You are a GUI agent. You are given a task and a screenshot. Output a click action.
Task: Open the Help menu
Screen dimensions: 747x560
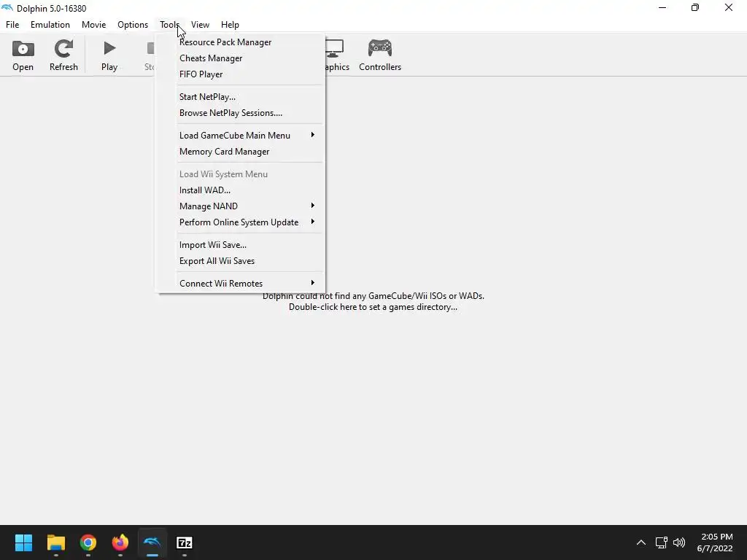coord(230,25)
